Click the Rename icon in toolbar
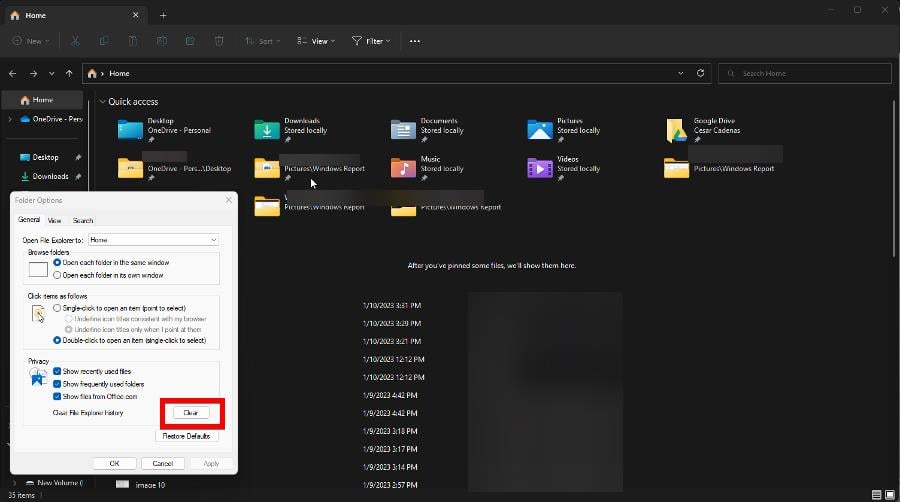This screenshot has width=900, height=502. click(162, 41)
